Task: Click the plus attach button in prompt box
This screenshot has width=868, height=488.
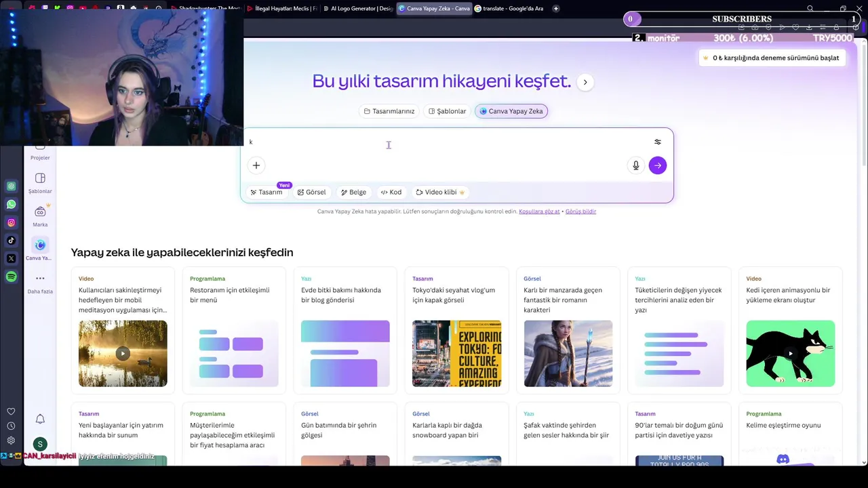Action: 256,165
